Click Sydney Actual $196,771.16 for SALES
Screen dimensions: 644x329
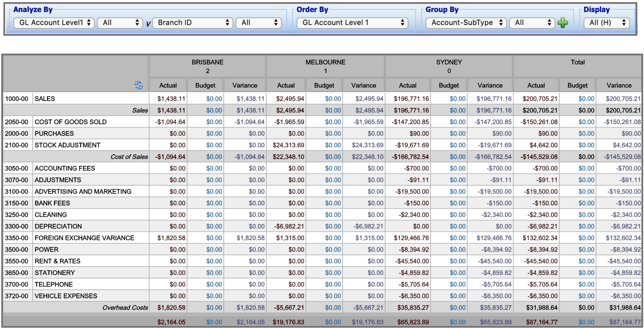tap(411, 99)
